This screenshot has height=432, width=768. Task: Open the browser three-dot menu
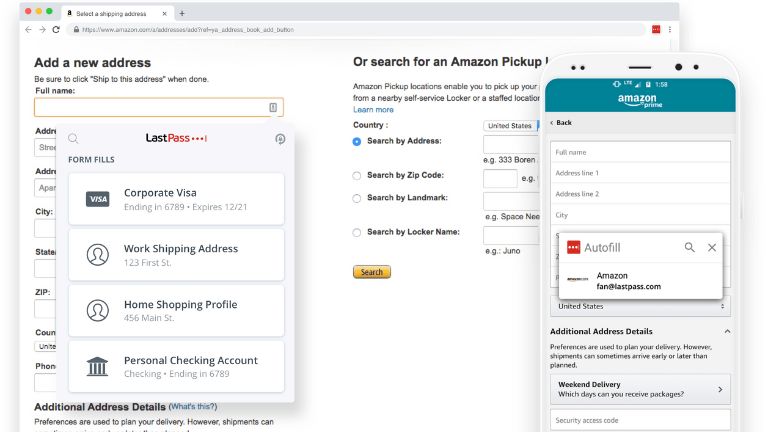tap(670, 29)
